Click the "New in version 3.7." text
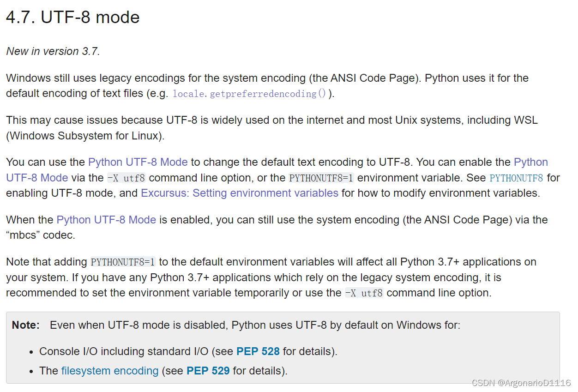578x392 pixels. [53, 51]
